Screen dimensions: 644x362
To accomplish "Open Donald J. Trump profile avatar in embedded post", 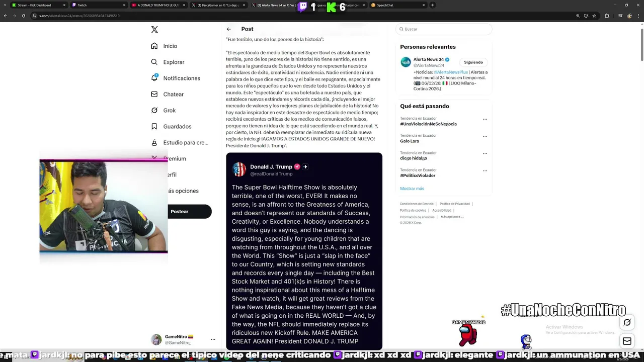I will click(x=239, y=169).
